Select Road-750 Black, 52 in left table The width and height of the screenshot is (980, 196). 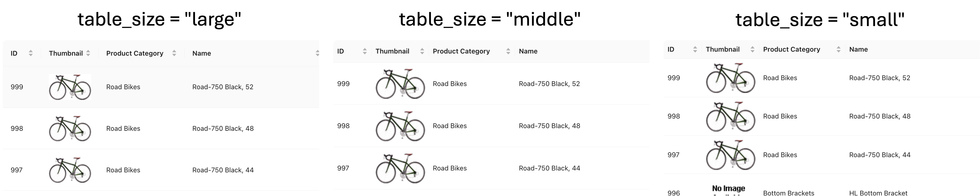(x=222, y=87)
